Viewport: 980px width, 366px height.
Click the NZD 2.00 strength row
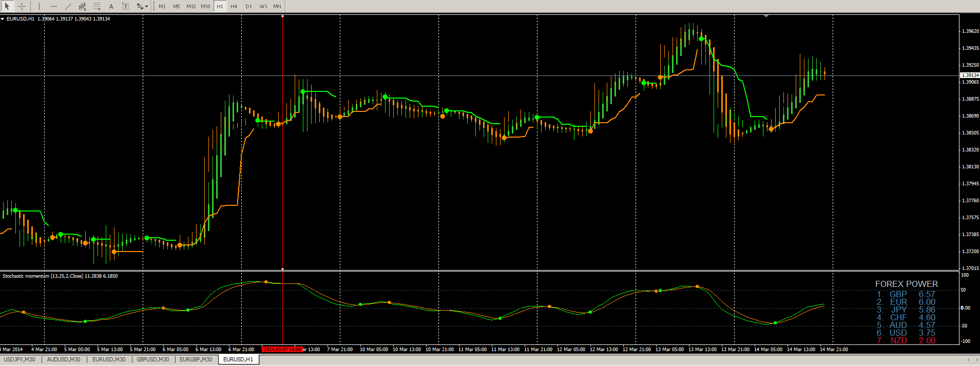pos(906,340)
